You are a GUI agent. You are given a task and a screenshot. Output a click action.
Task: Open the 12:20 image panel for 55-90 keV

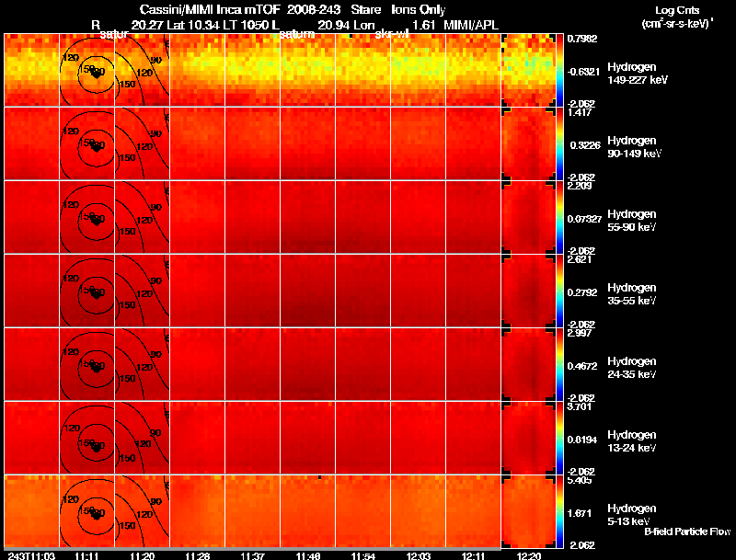528,218
